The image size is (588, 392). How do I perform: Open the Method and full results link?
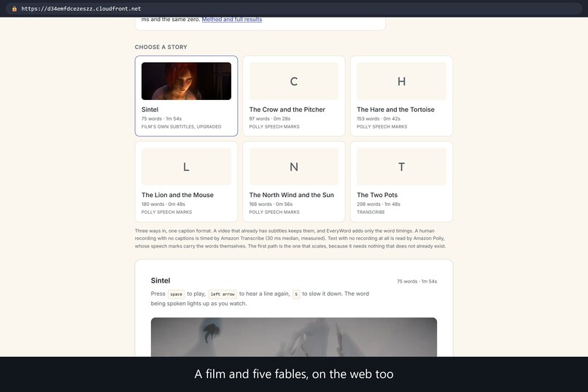pos(232,20)
